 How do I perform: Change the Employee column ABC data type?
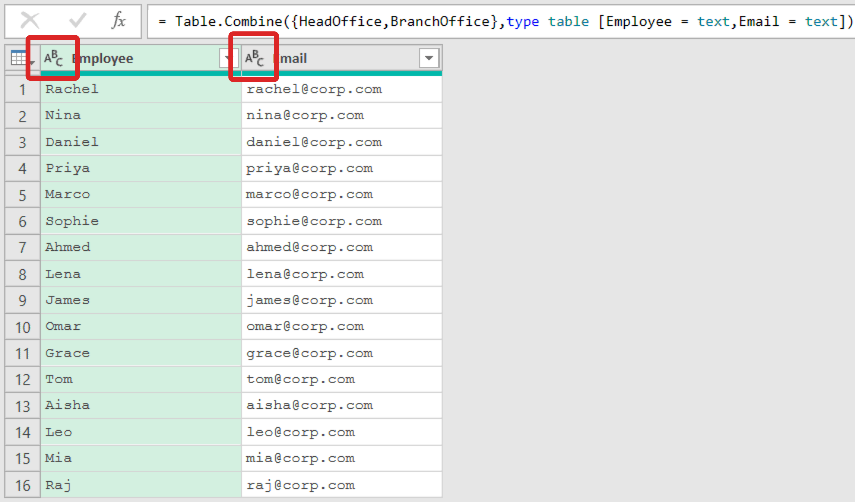(53, 58)
